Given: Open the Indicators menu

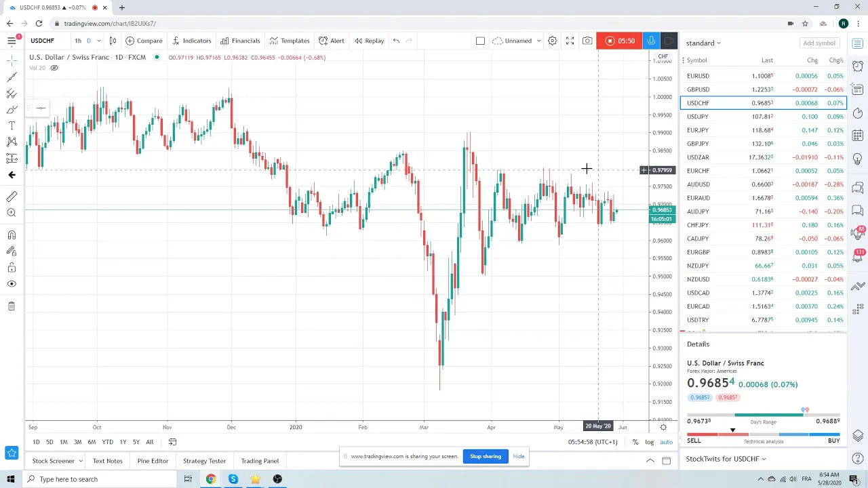Looking at the screenshot, I should (x=191, y=41).
